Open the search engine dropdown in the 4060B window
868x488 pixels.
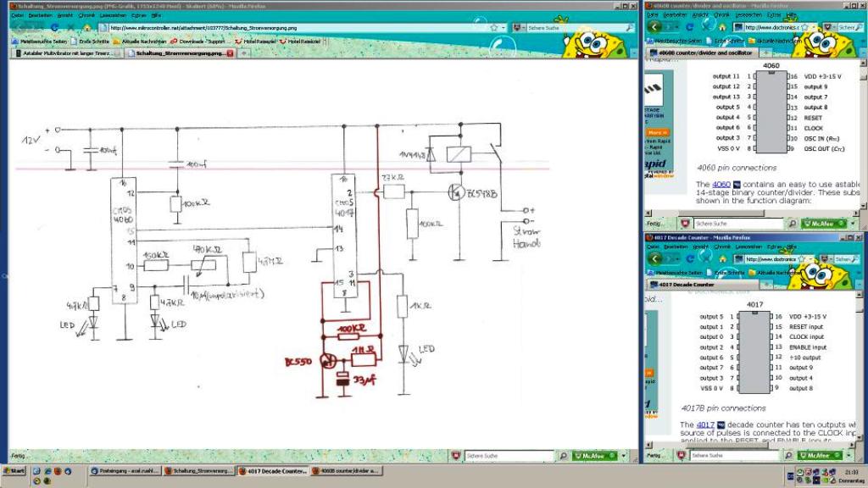tap(834, 27)
